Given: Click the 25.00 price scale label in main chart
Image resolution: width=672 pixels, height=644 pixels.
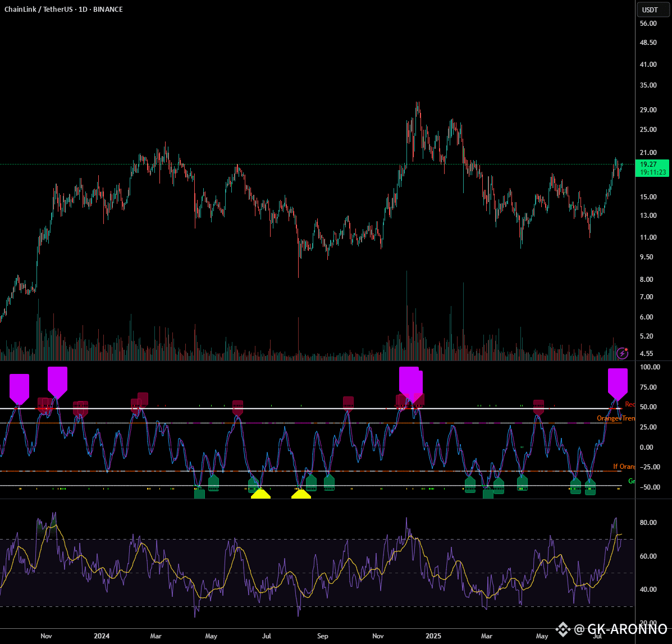Looking at the screenshot, I should pos(648,130).
